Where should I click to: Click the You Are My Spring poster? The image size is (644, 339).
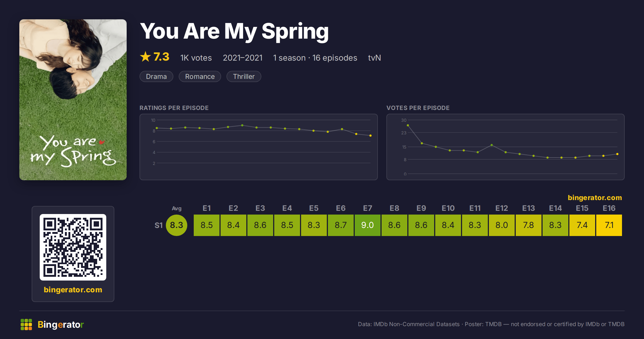[73, 100]
